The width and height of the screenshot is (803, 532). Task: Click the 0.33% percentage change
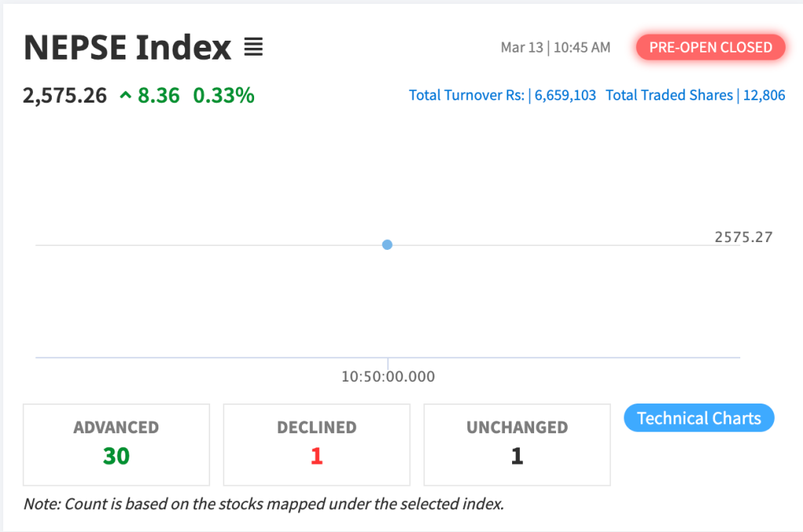[223, 96]
